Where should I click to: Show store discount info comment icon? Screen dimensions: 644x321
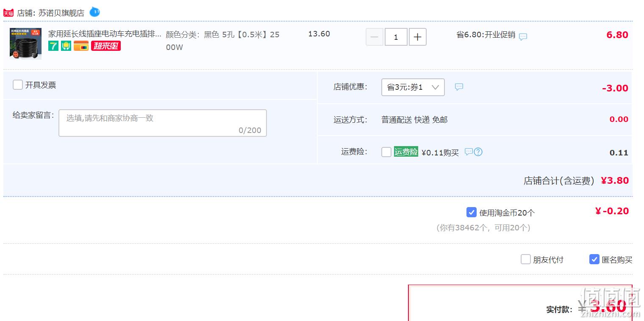[459, 87]
